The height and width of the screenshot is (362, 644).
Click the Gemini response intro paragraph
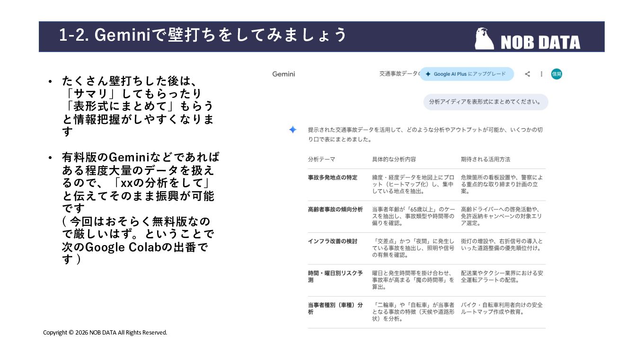426,134
